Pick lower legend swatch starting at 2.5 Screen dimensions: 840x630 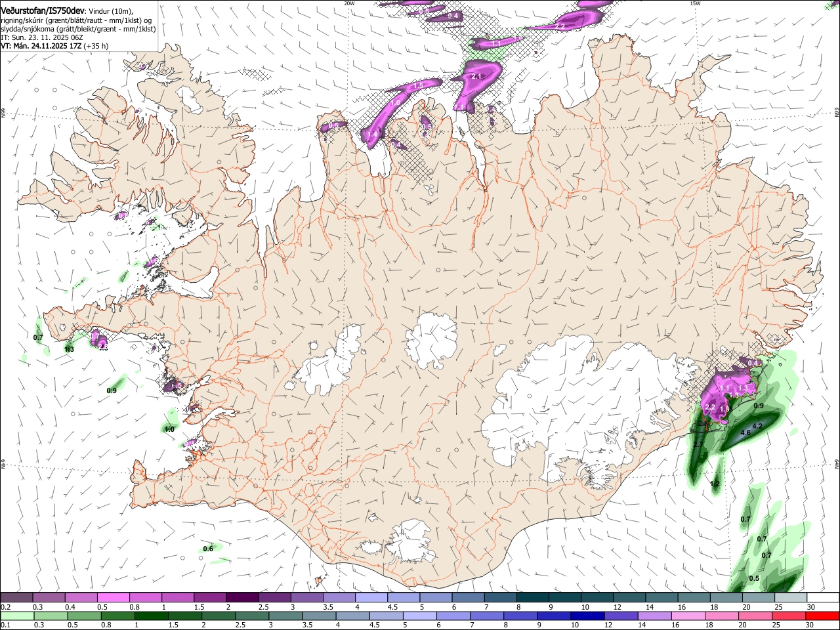pyautogui.click(x=253, y=616)
